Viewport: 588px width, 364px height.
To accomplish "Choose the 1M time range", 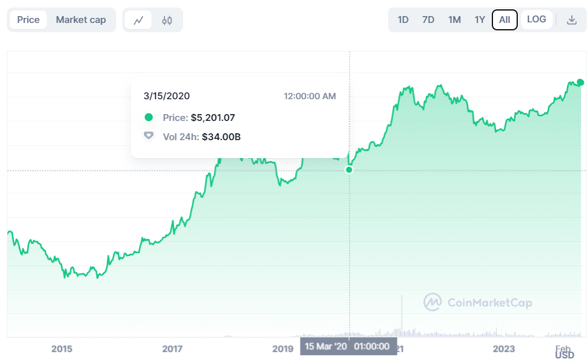I will (x=455, y=20).
